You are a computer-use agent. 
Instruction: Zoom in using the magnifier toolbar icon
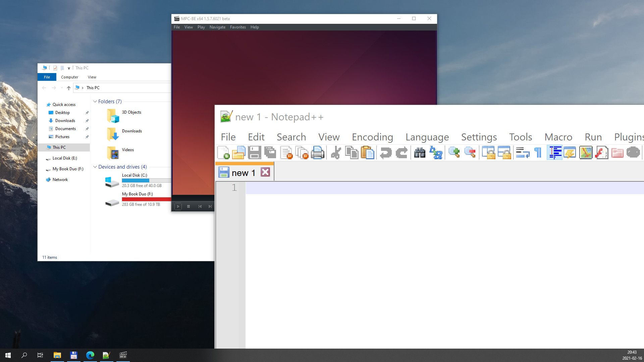(454, 153)
